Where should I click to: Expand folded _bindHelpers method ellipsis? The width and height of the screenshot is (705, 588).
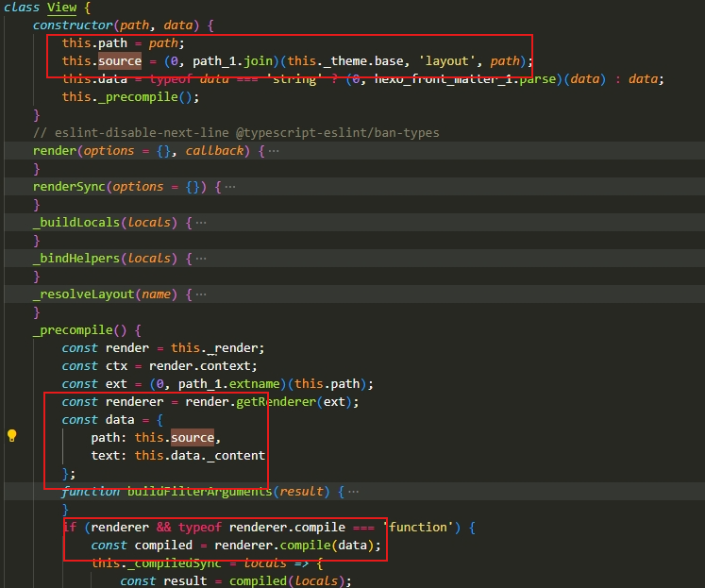tap(201, 259)
